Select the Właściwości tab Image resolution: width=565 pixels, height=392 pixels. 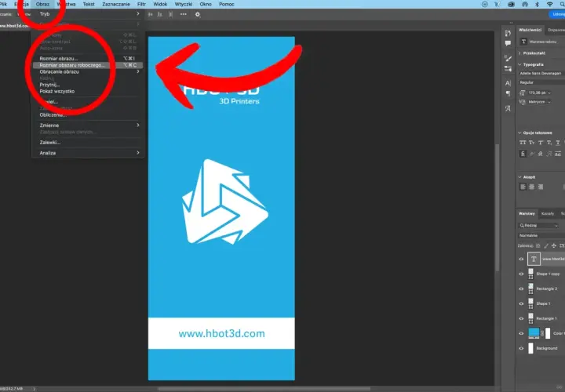click(530, 30)
